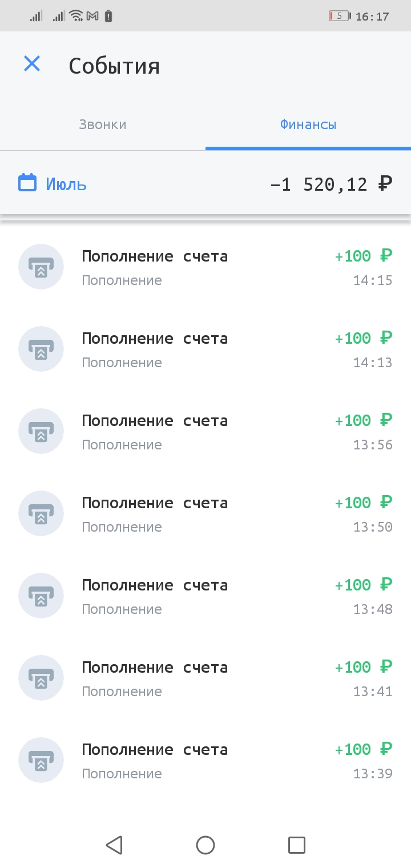Viewport: 411px width, 868px height.
Task: Open the +100 ₽ amount at 13:39
Action: (x=364, y=749)
